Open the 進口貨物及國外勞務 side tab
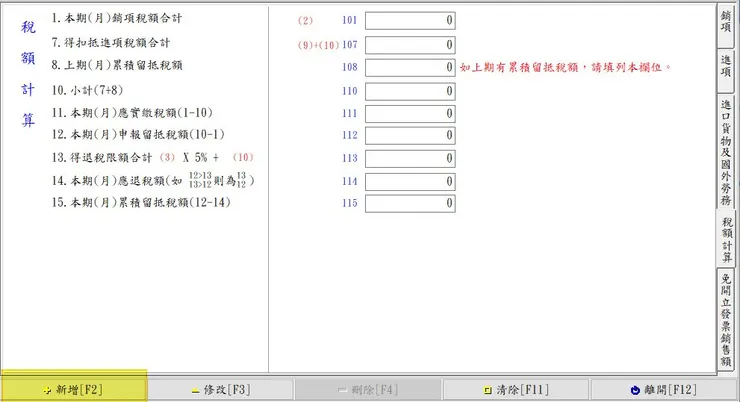The width and height of the screenshot is (740, 402). [x=726, y=151]
